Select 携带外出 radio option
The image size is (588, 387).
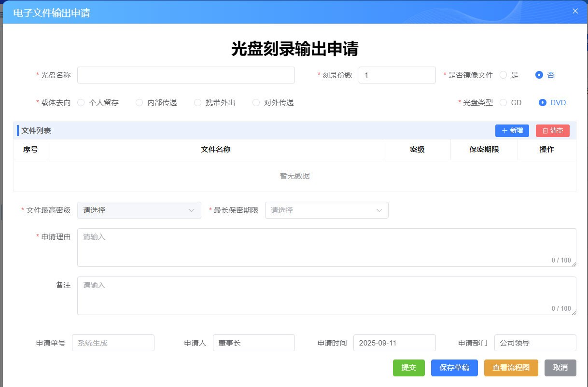tap(197, 102)
